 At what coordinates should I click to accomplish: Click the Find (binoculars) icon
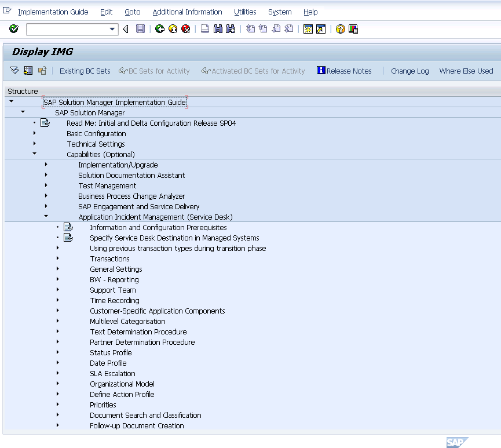(x=217, y=28)
